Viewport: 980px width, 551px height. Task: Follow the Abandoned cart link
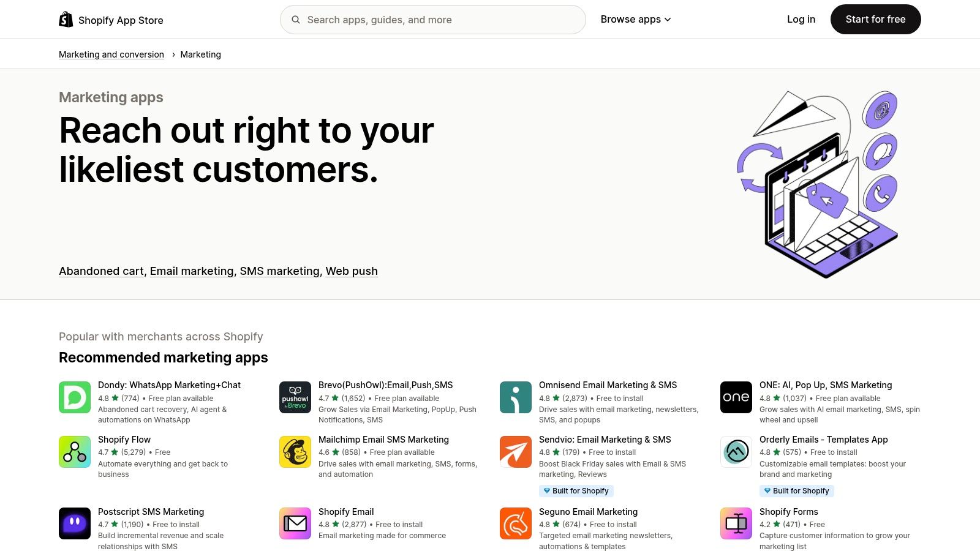click(x=100, y=271)
